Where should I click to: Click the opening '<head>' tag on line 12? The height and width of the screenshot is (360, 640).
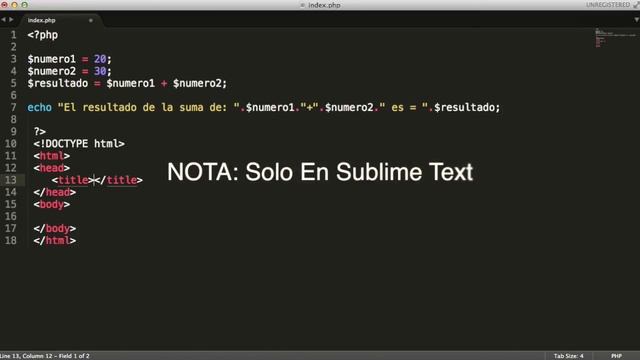(52, 168)
